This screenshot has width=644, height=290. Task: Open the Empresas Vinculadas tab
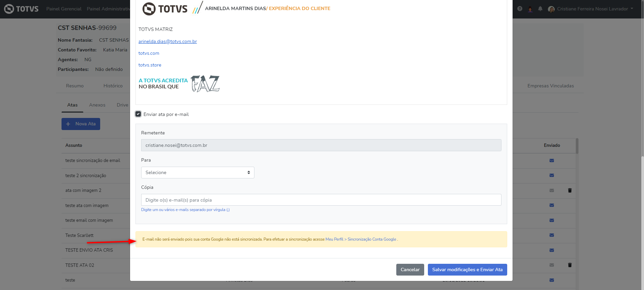[x=551, y=86]
